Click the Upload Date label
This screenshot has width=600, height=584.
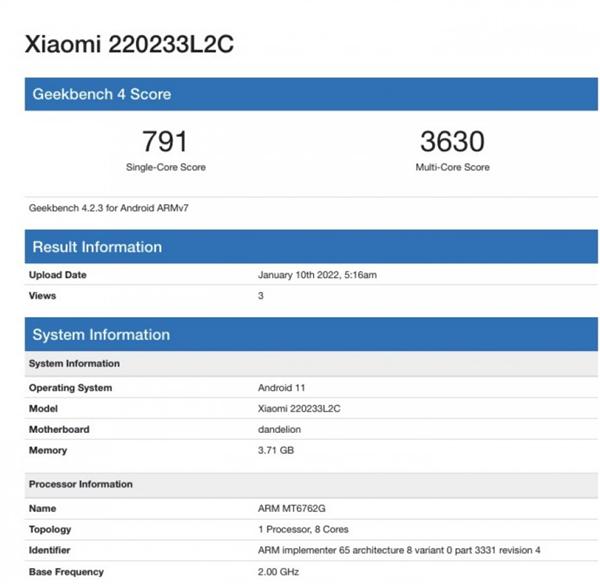coord(58,275)
